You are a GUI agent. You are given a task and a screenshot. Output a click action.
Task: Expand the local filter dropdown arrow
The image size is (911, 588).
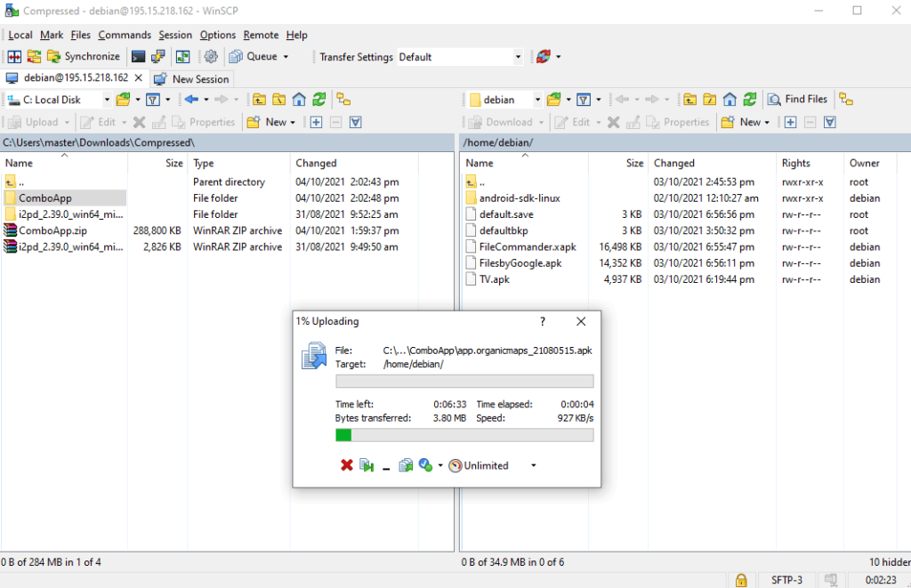[168, 100]
